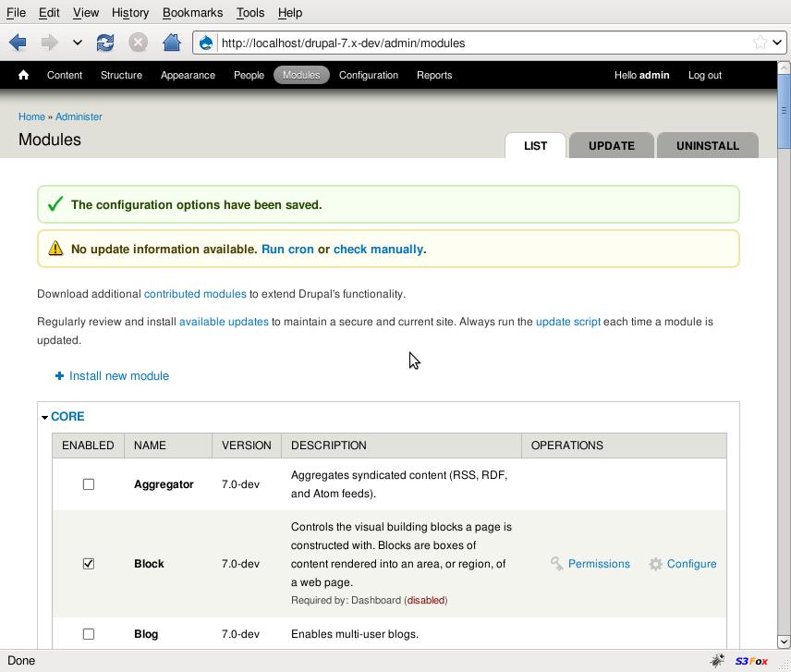Click the gear icon beside Configure for Block

click(x=655, y=564)
